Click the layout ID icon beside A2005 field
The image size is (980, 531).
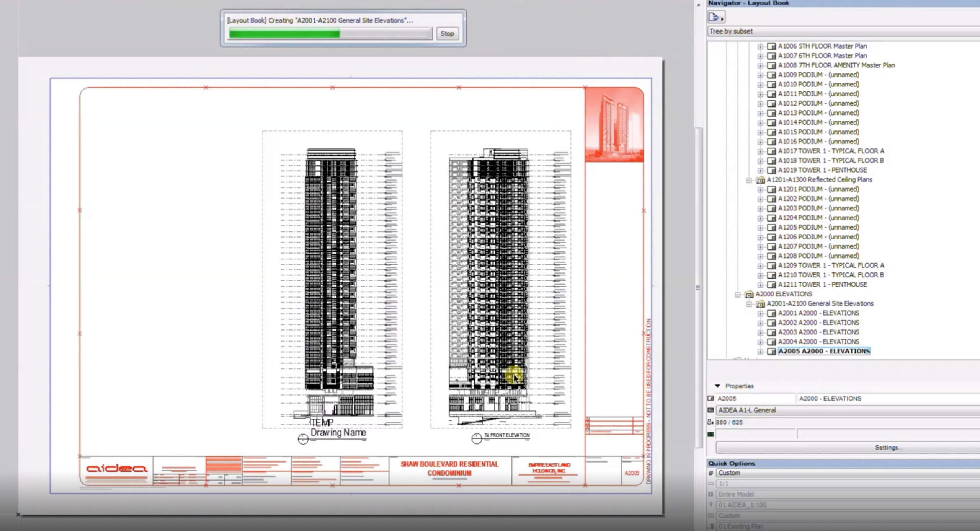click(x=711, y=398)
